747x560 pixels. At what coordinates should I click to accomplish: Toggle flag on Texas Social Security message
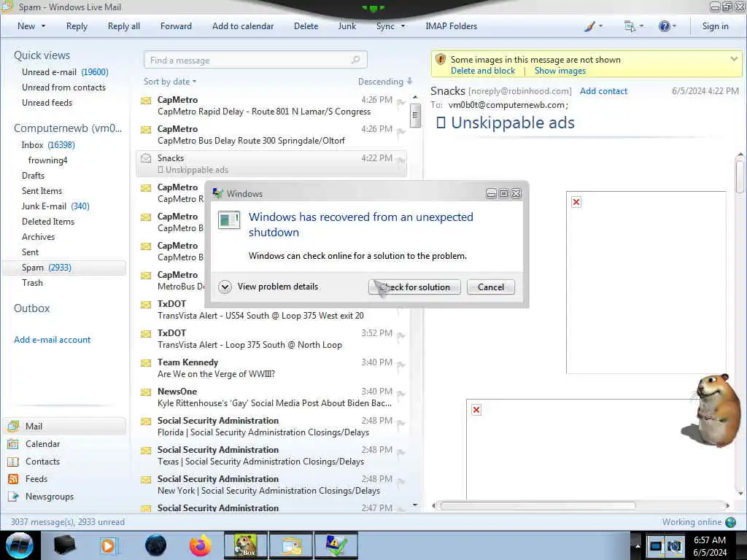400,453
